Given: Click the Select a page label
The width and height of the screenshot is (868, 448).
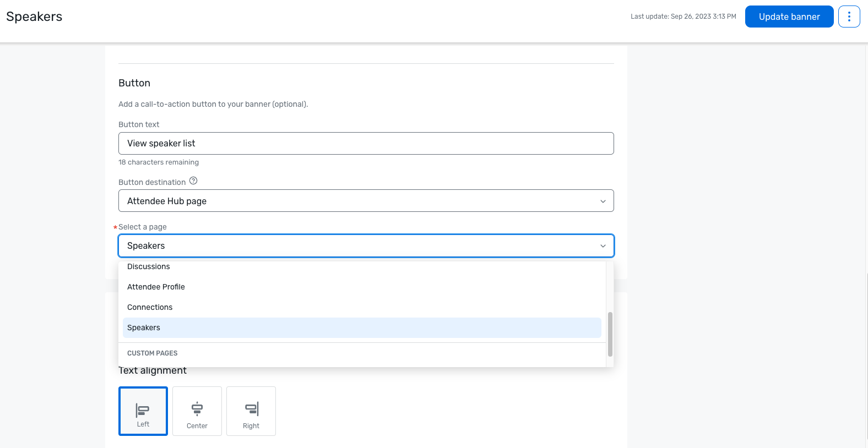Looking at the screenshot, I should click(x=142, y=227).
